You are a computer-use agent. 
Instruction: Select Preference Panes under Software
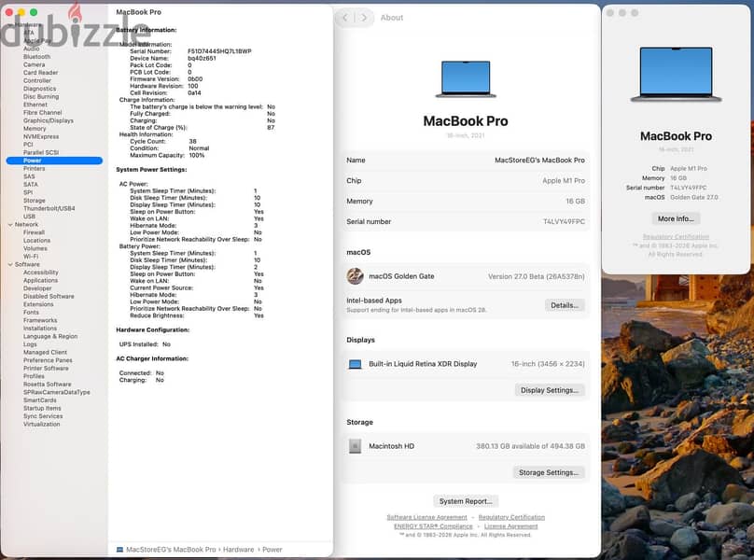point(48,360)
